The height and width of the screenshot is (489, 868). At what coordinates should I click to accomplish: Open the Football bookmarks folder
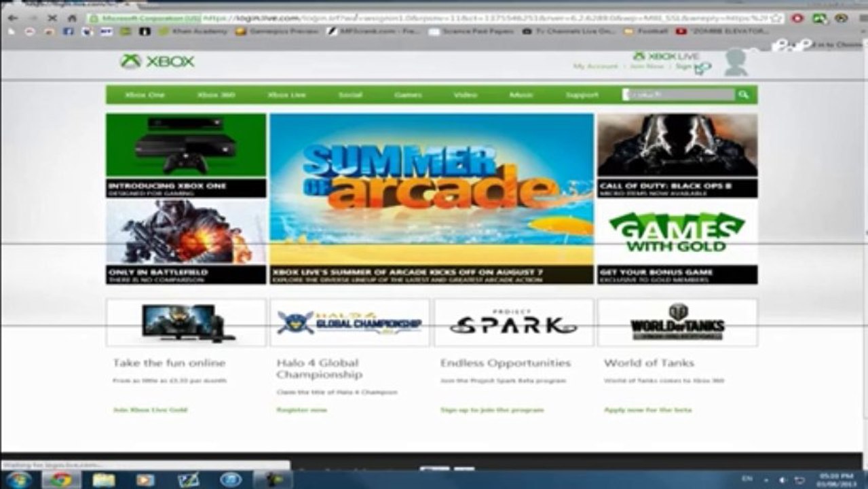click(645, 31)
